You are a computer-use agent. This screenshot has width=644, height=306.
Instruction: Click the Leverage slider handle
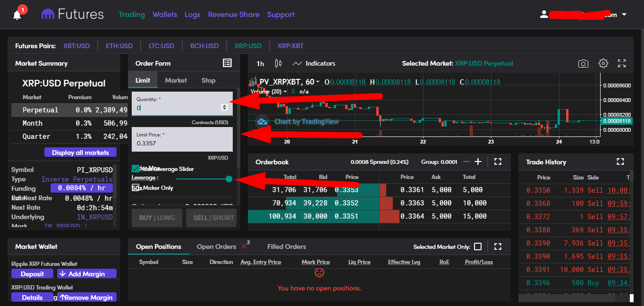pyautogui.click(x=229, y=179)
